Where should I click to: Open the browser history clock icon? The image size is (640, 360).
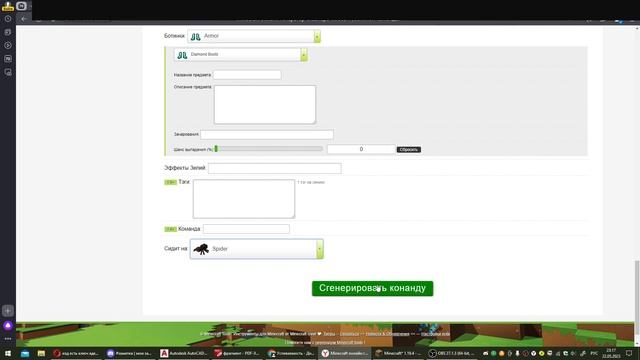(x=8, y=19)
